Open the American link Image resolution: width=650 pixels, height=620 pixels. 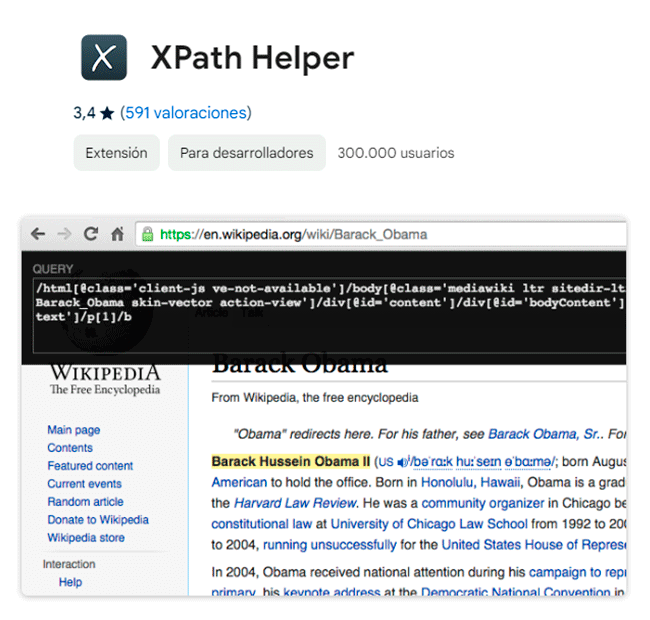point(239,482)
